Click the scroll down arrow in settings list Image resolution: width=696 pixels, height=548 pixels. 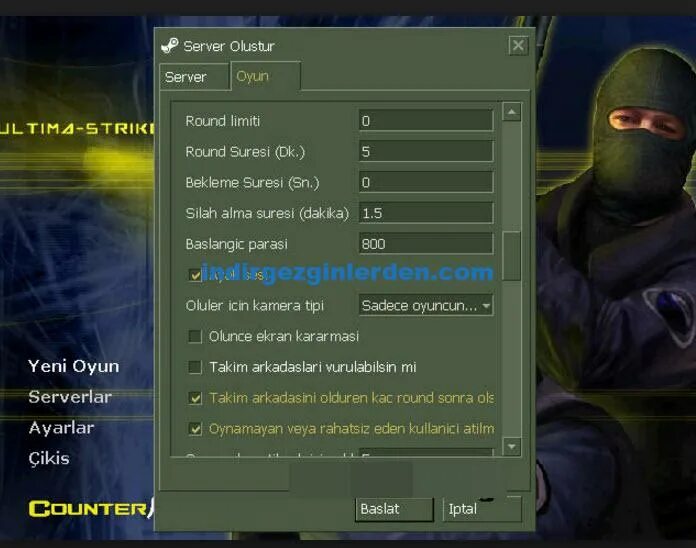(x=511, y=446)
